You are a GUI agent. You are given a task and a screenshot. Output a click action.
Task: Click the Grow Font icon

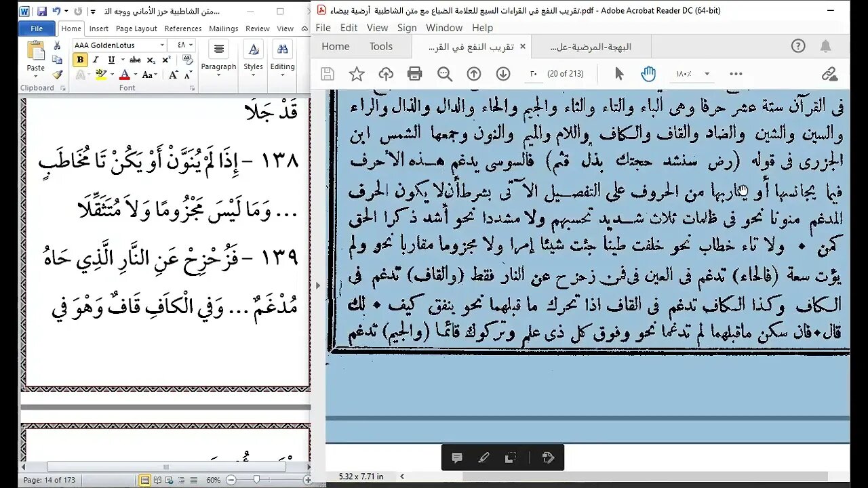(174, 75)
